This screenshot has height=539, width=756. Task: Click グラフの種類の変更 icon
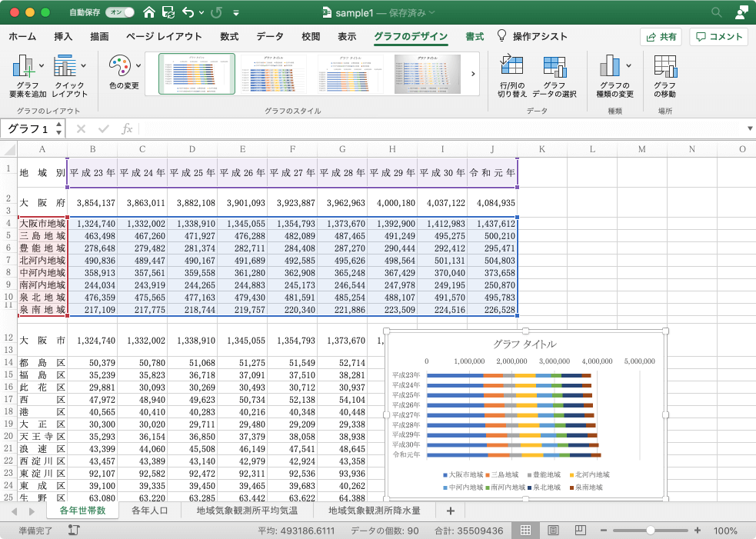pyautogui.click(x=615, y=75)
